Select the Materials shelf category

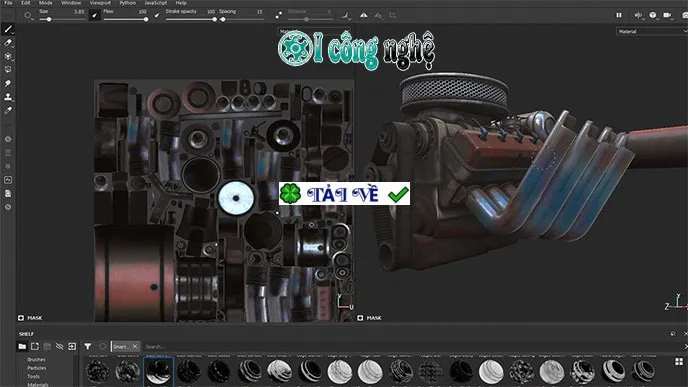(38, 384)
